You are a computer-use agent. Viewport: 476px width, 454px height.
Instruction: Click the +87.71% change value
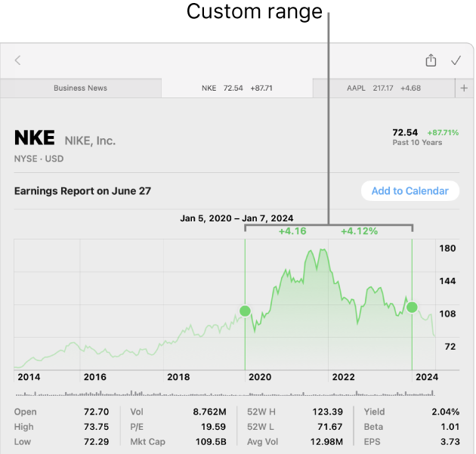tap(443, 133)
